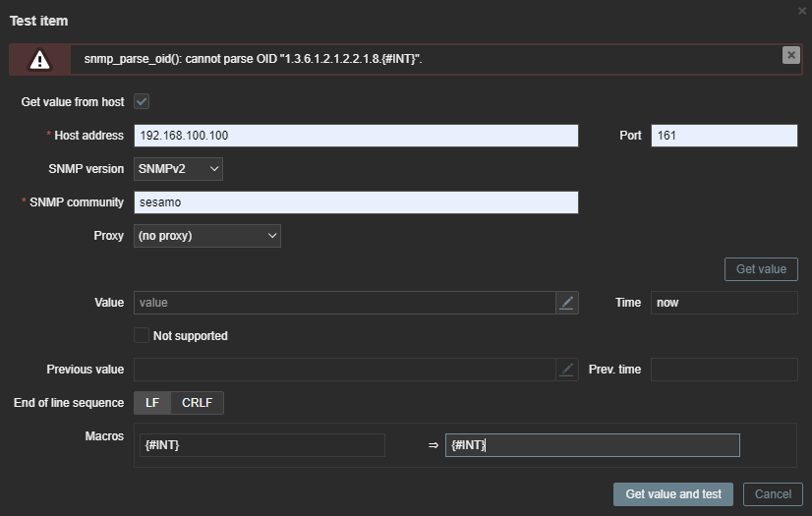Select LF end of line sequence
The width and height of the screenshot is (812, 516).
coord(152,403)
